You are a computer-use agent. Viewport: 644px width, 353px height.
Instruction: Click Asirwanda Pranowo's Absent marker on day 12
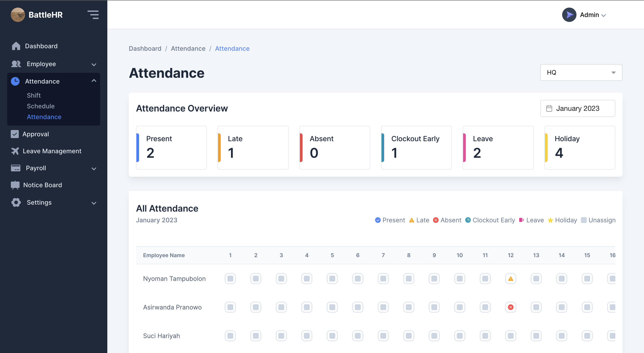[x=511, y=307]
